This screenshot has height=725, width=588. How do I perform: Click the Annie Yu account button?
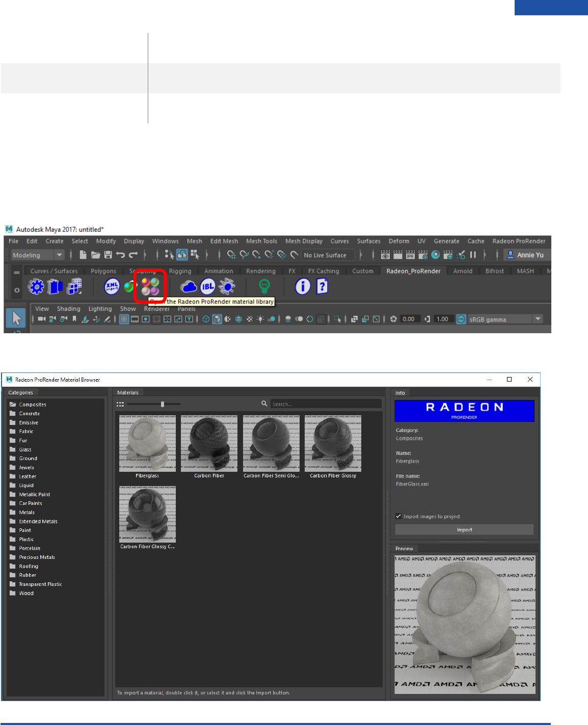[526, 255]
